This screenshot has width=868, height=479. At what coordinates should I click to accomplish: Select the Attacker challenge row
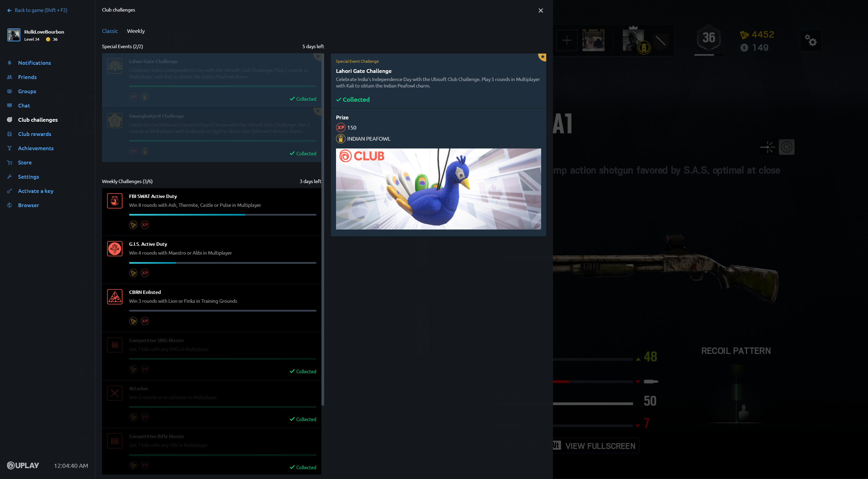[x=212, y=404]
